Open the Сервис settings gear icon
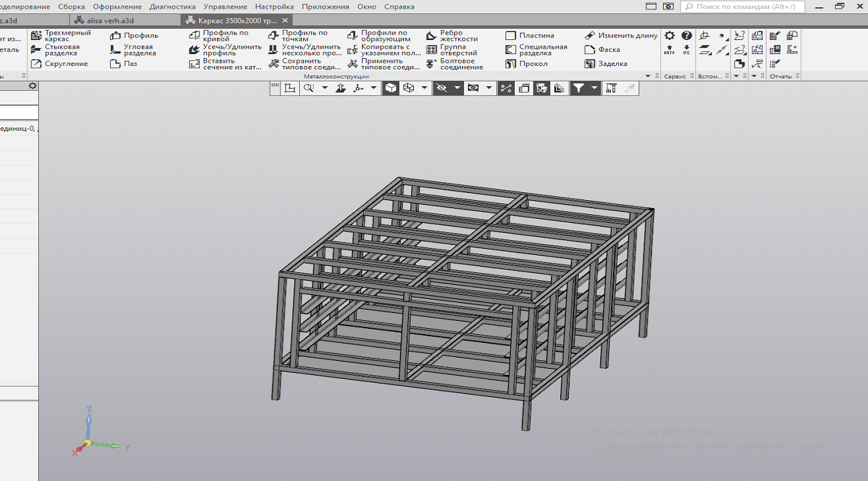This screenshot has height=481, width=868. coord(669,36)
